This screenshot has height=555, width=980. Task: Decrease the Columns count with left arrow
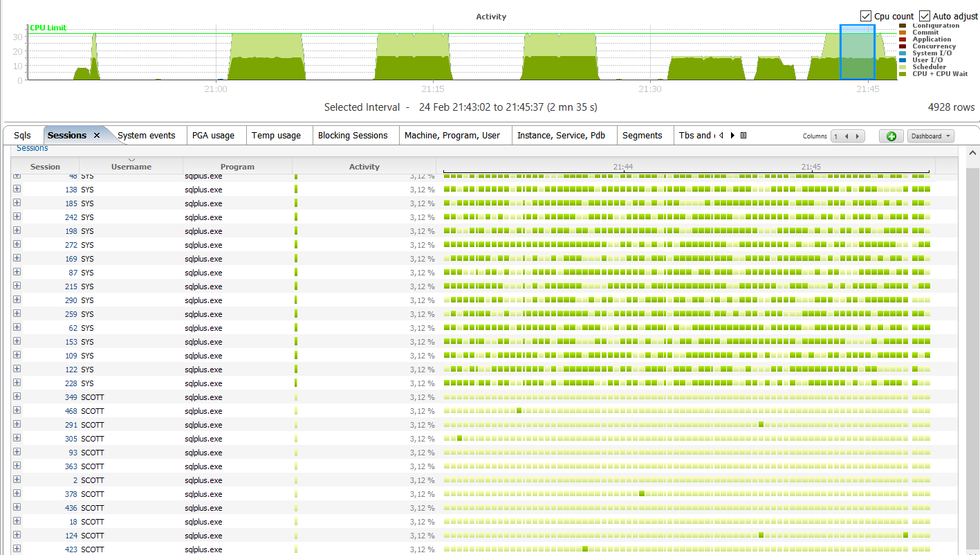tap(847, 136)
